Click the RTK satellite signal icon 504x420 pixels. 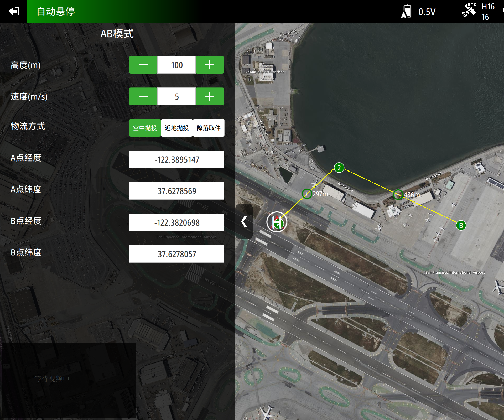point(469,11)
